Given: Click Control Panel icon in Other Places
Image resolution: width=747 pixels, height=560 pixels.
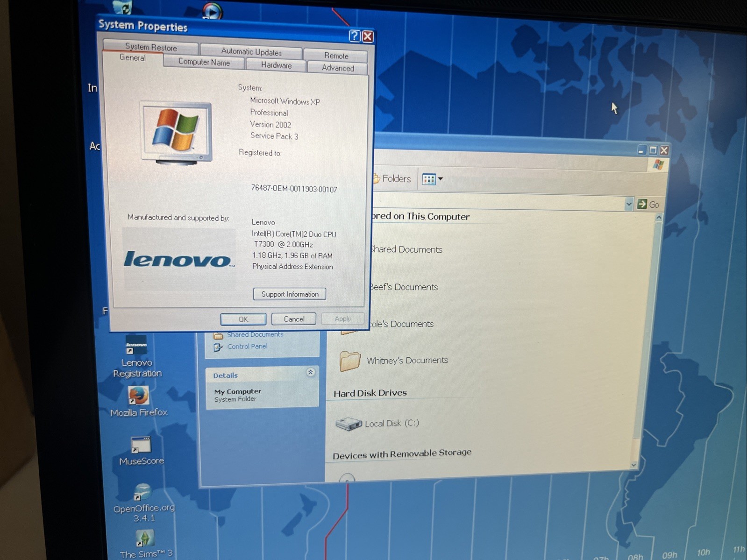Looking at the screenshot, I should [x=218, y=347].
